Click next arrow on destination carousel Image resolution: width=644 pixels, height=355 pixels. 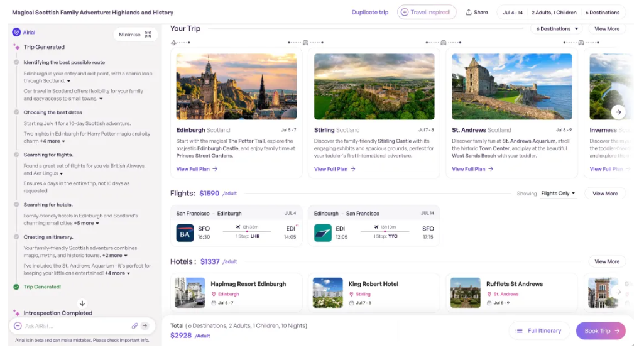[x=618, y=112]
